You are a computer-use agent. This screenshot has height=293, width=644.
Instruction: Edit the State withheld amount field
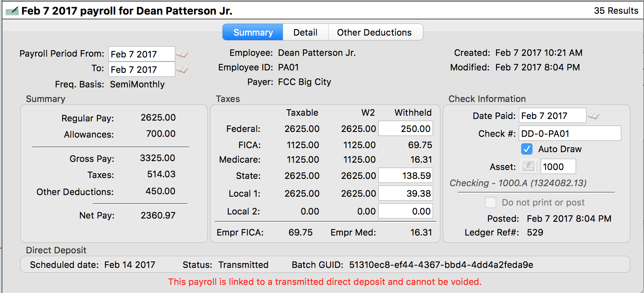click(406, 176)
